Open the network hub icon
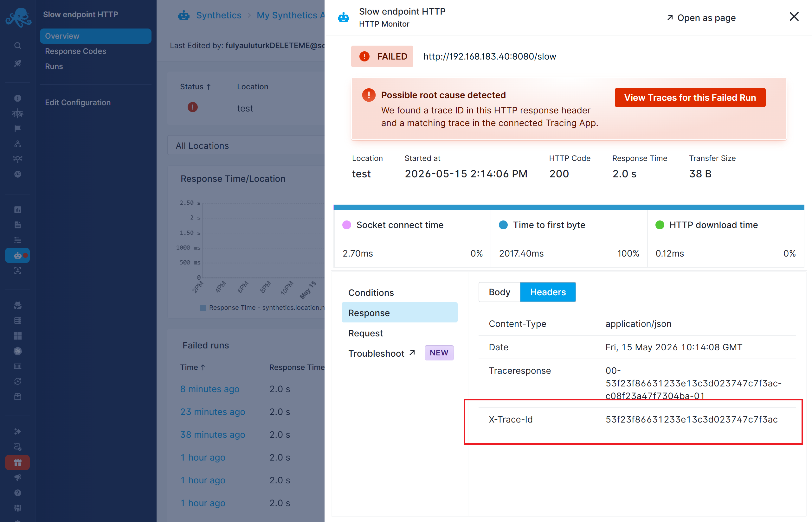 18,159
